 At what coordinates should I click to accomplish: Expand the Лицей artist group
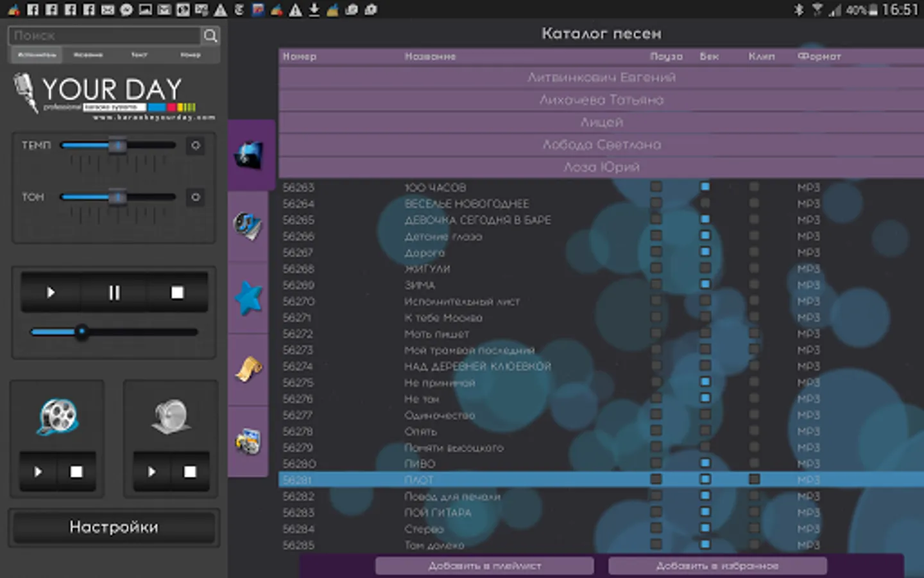tap(601, 122)
